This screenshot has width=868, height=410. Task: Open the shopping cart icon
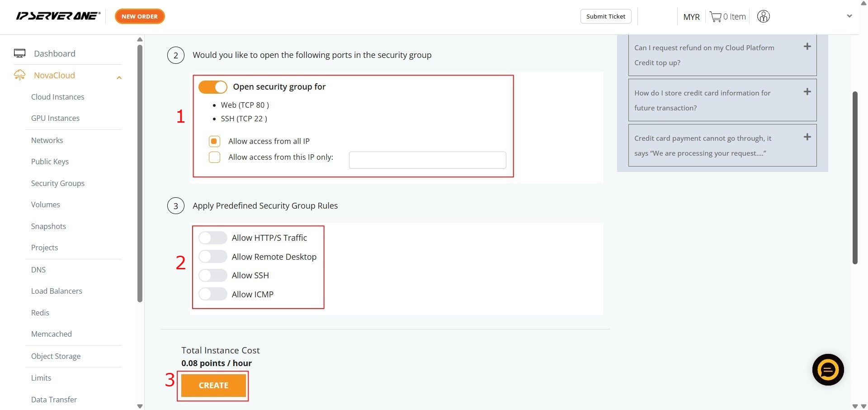(x=715, y=17)
